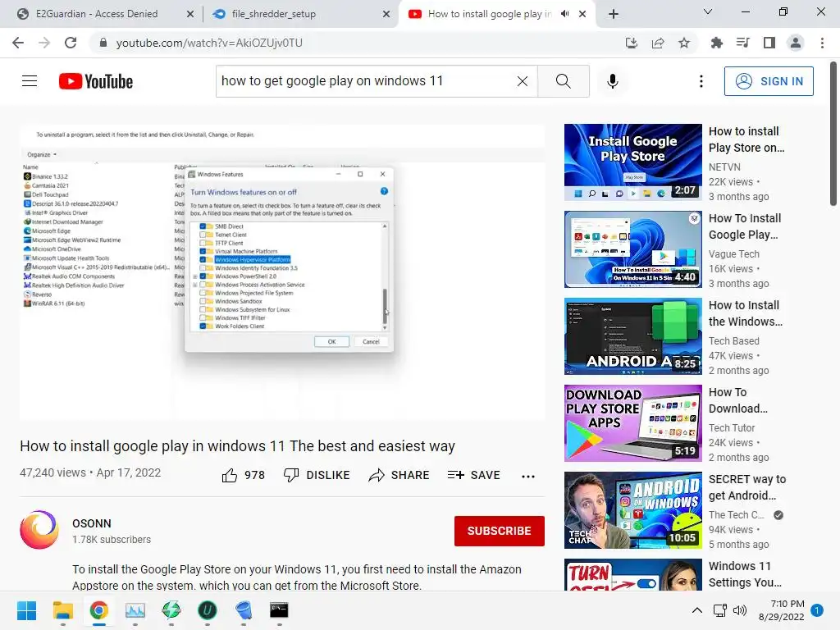Open the SHARE arrow option

(x=399, y=475)
